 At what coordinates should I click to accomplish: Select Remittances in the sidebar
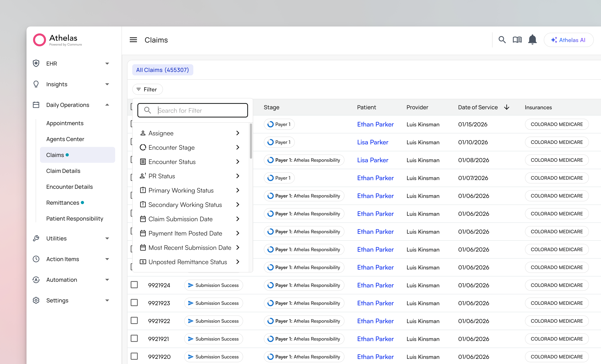pos(62,202)
